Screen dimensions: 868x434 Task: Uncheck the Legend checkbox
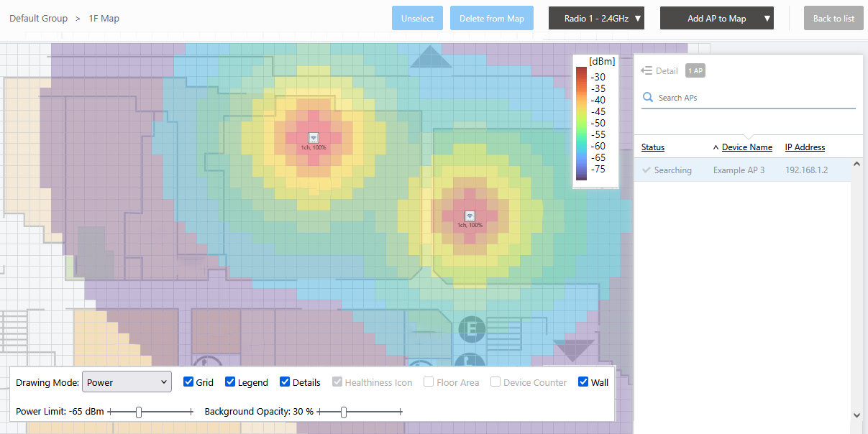click(231, 382)
